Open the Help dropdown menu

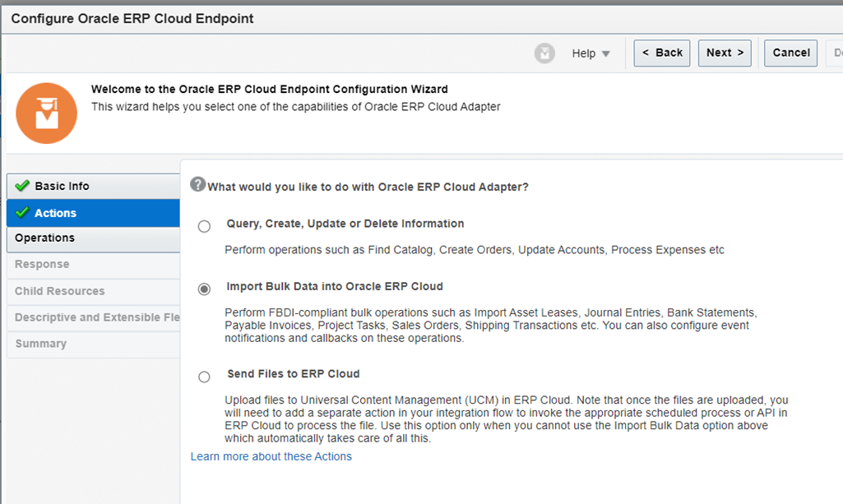pyautogui.click(x=591, y=53)
